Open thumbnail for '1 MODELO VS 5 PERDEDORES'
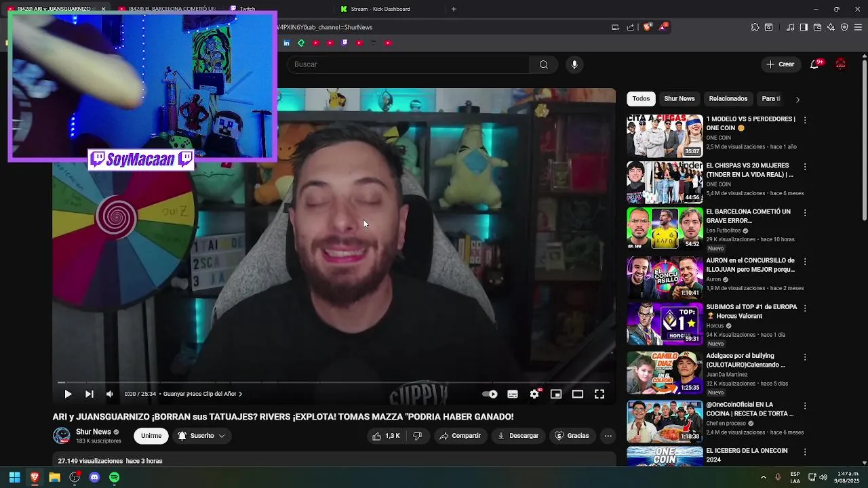868x488 pixels. pos(665,136)
